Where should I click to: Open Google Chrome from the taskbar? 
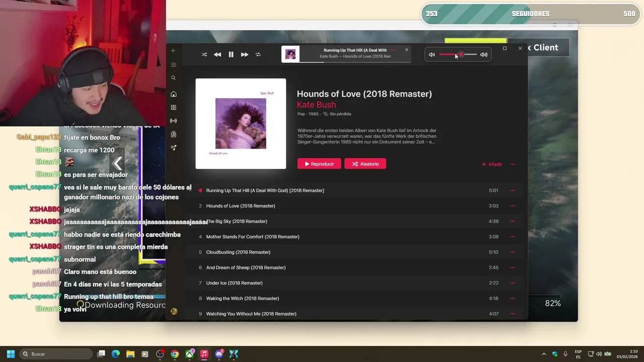[175, 354]
